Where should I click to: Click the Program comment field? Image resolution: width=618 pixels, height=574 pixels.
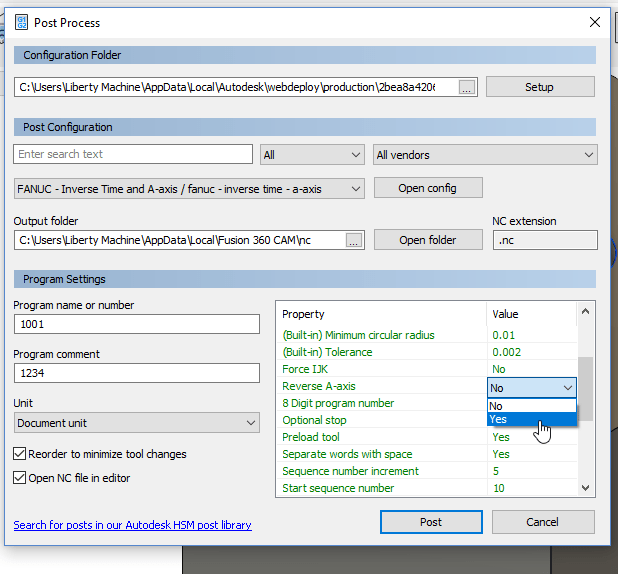137,373
